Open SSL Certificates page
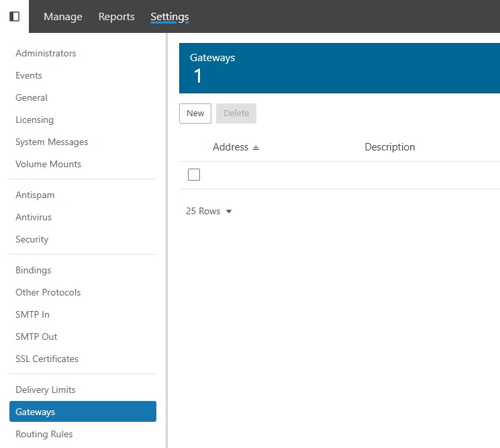The height and width of the screenshot is (448, 500). click(x=47, y=359)
